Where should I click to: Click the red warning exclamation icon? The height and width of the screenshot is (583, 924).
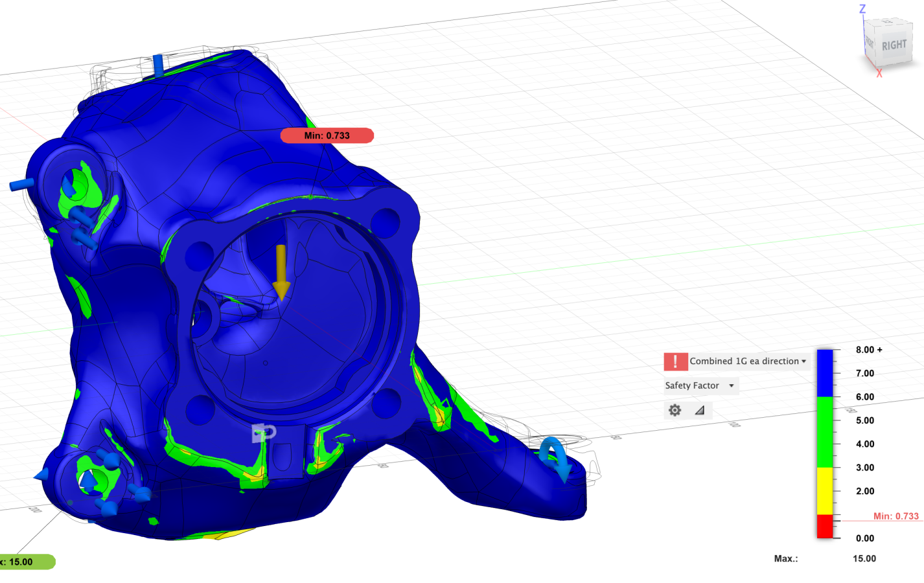pyautogui.click(x=675, y=361)
